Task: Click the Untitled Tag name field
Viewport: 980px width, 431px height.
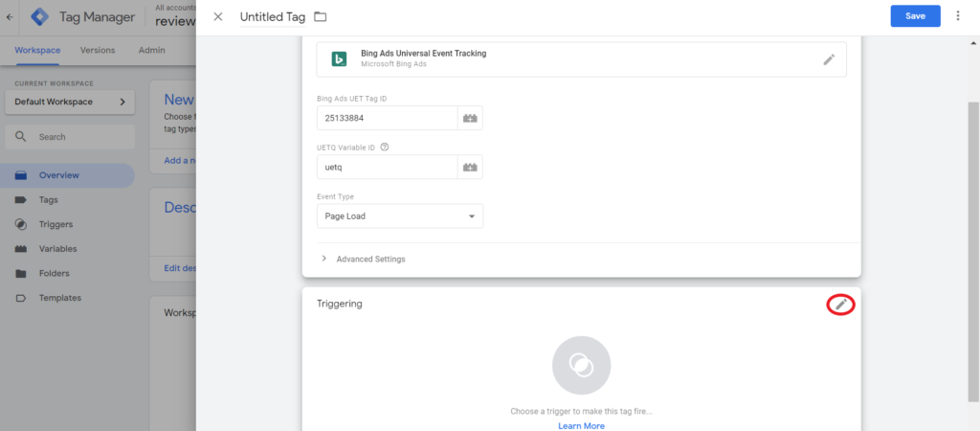Action: (271, 17)
